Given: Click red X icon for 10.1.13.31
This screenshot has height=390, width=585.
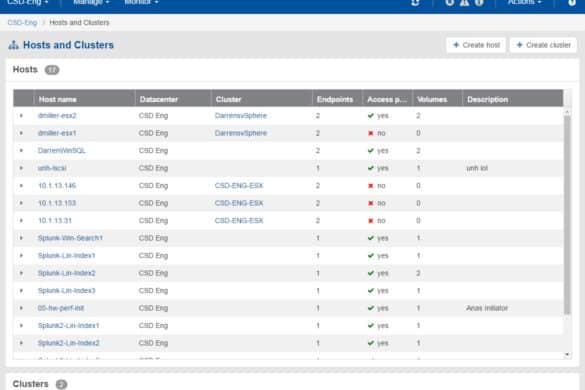Looking at the screenshot, I should [370, 221].
